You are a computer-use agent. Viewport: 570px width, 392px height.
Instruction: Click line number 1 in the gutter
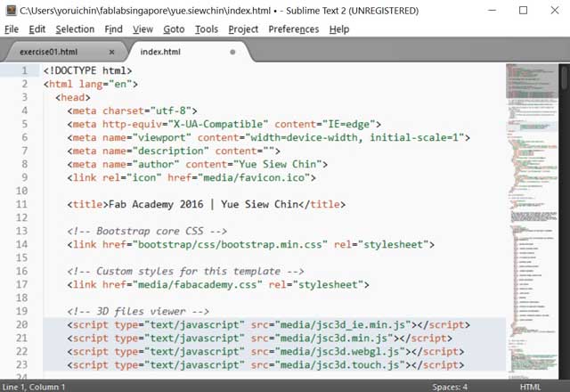coord(24,70)
